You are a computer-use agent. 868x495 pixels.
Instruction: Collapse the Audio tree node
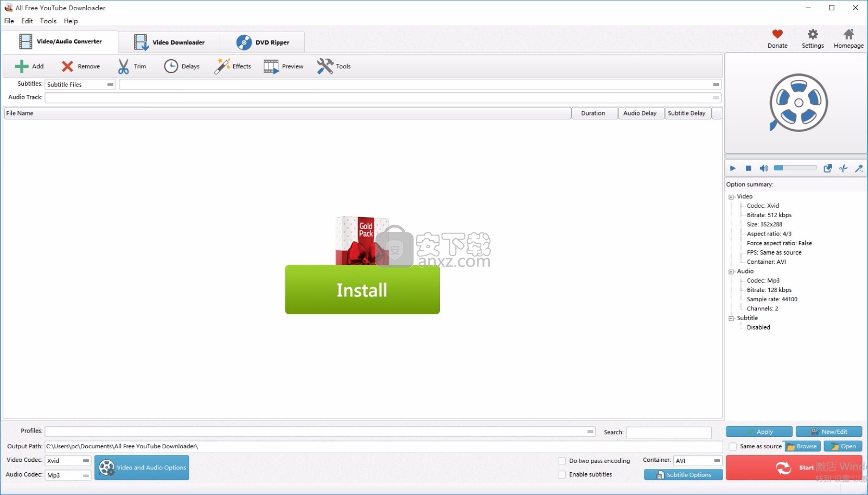[x=731, y=271]
